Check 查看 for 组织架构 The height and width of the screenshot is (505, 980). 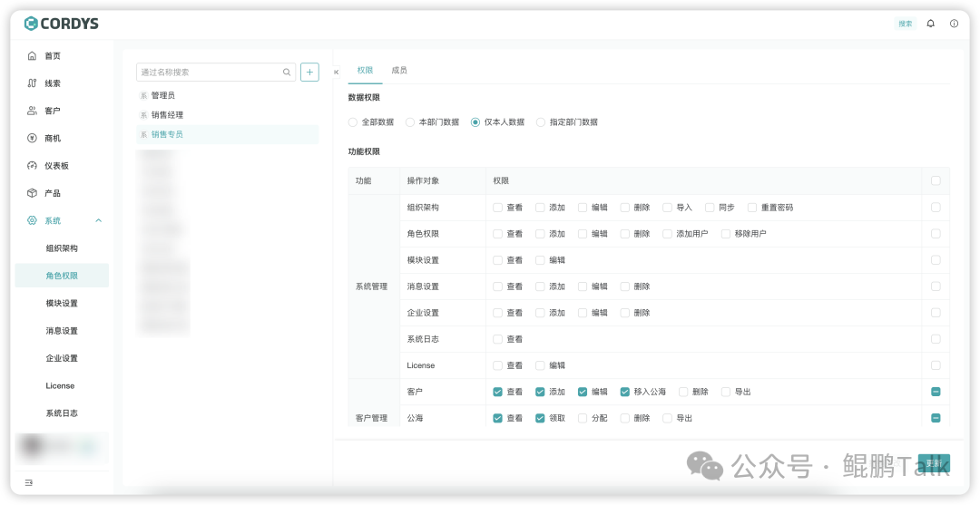coord(497,208)
